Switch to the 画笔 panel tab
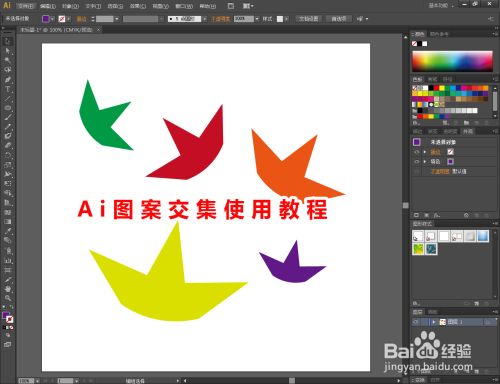Screen dimensions: 500x384 pyautogui.click(x=432, y=79)
